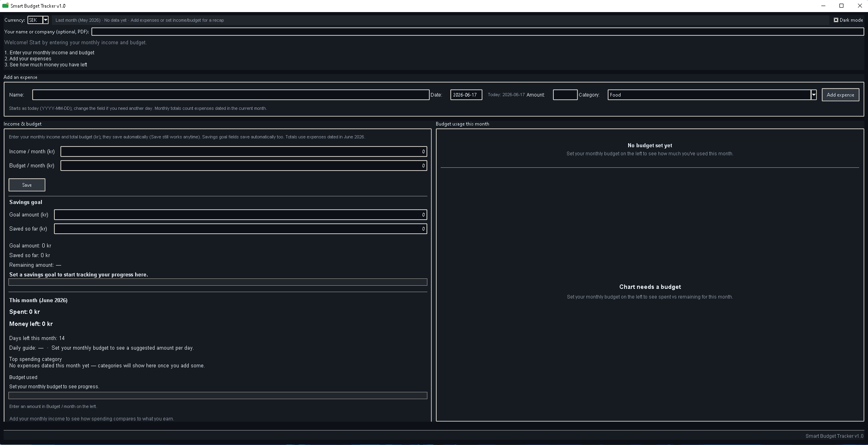Click the Date field showing 2026-06-17
868x445 pixels.
tap(466, 95)
